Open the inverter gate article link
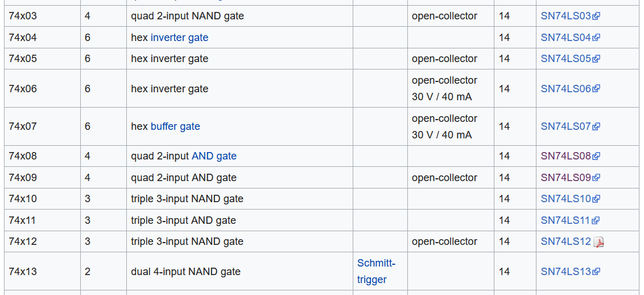This screenshot has width=644, height=295. [x=179, y=38]
